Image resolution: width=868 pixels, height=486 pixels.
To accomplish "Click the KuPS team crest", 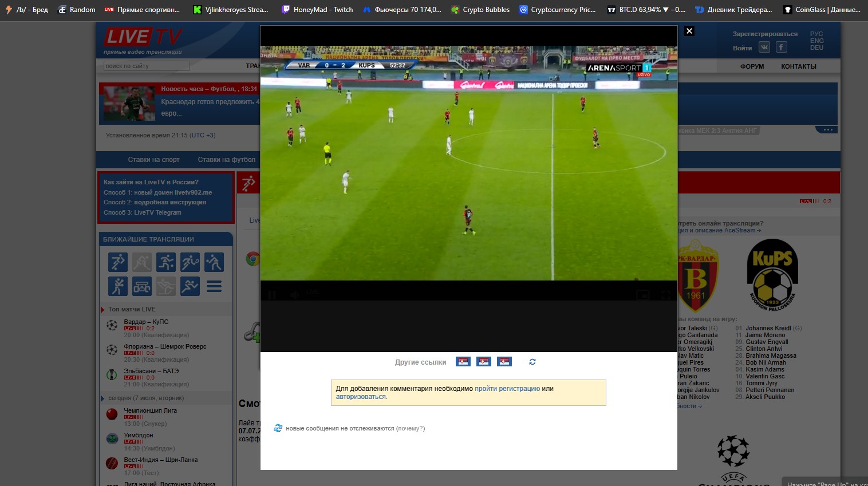I will click(772, 275).
